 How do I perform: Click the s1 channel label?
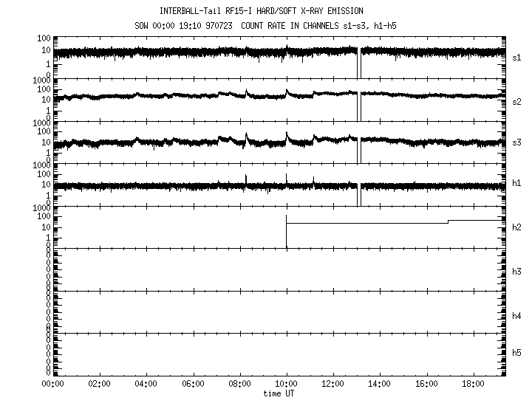(x=517, y=57)
